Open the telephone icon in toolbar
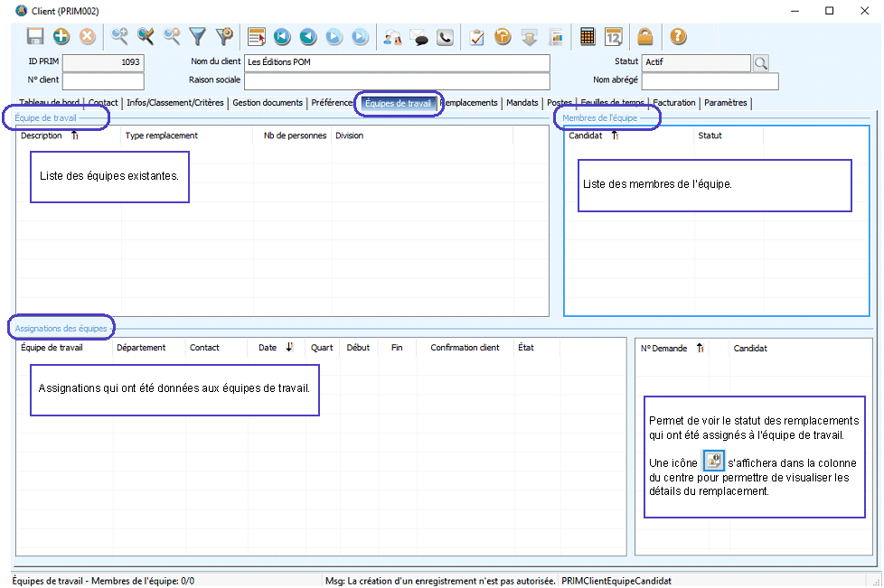The height and width of the screenshot is (588, 884). pos(445,37)
